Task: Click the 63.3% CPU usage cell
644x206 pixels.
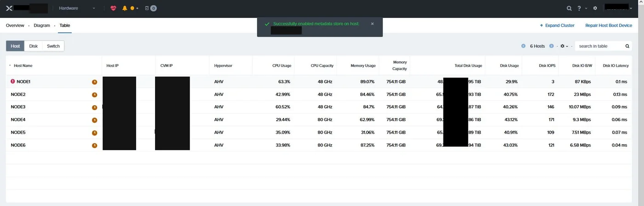Action: click(x=284, y=82)
